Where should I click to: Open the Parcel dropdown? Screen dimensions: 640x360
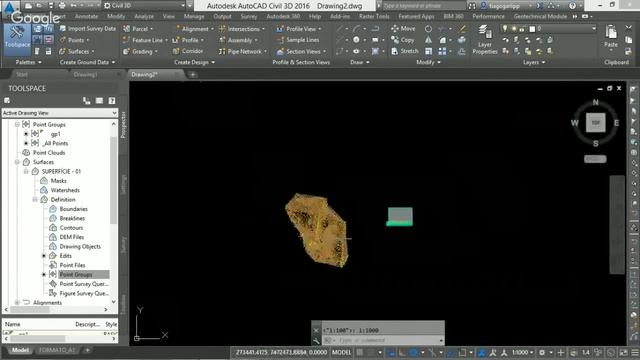[138, 29]
